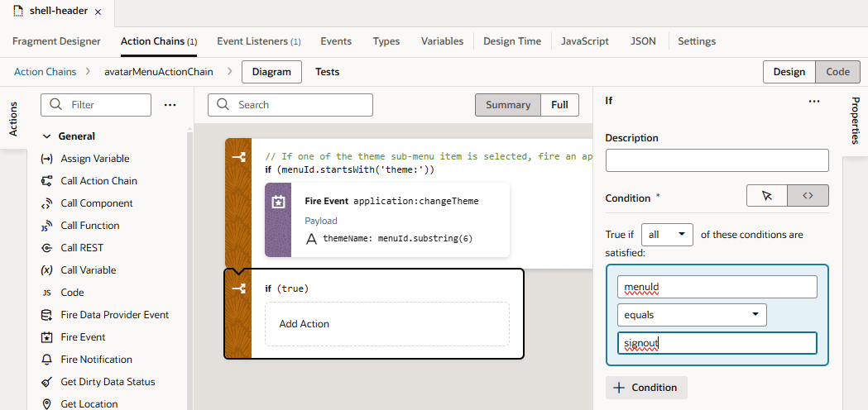Switch to Code mode
868x410 pixels.
(837, 72)
